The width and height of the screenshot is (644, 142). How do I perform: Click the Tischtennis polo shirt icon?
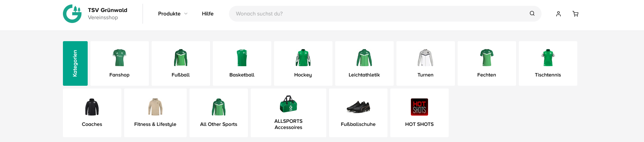tap(548, 58)
